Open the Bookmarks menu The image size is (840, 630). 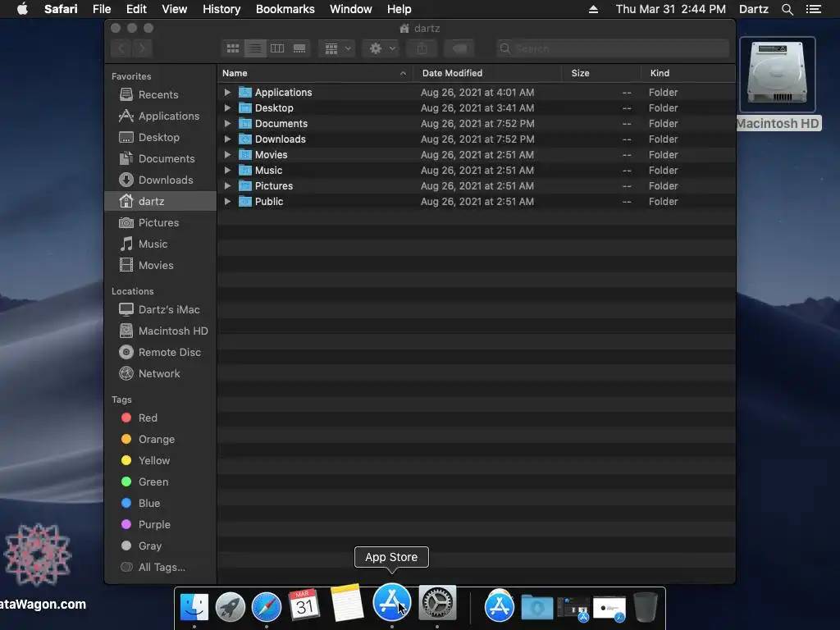tap(285, 9)
